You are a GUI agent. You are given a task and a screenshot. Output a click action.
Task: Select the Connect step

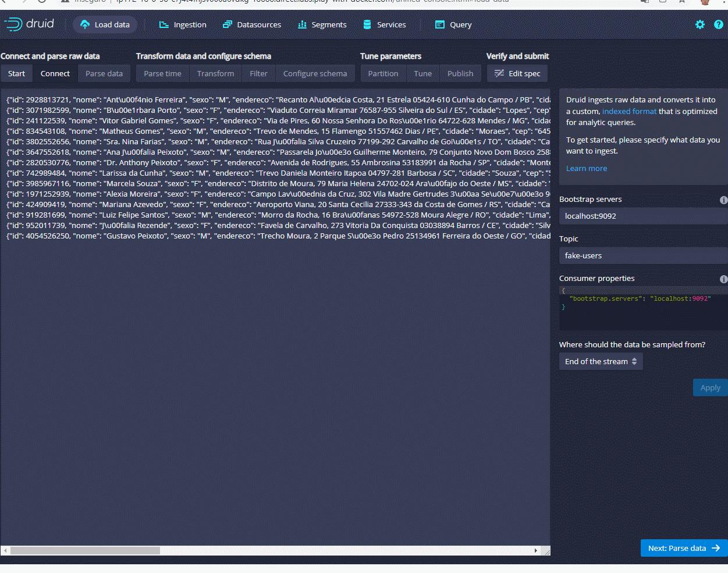pos(55,73)
